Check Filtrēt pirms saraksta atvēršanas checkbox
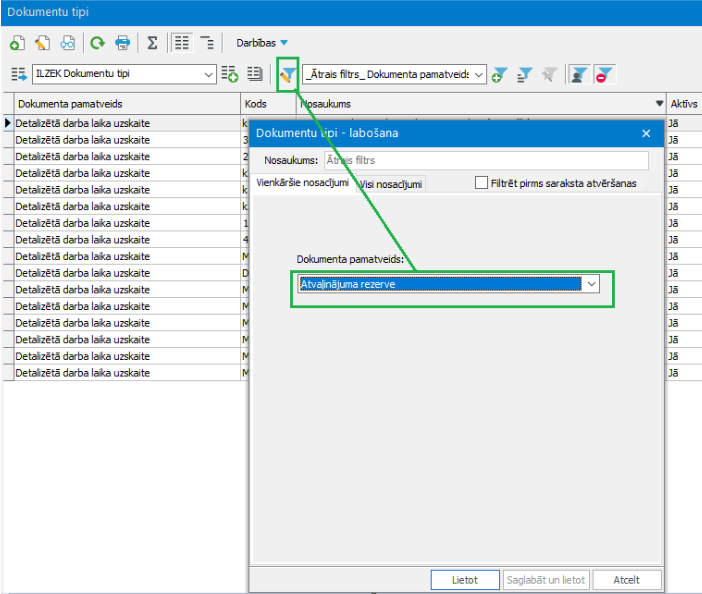Screen dimensions: 702x594 coord(481,183)
